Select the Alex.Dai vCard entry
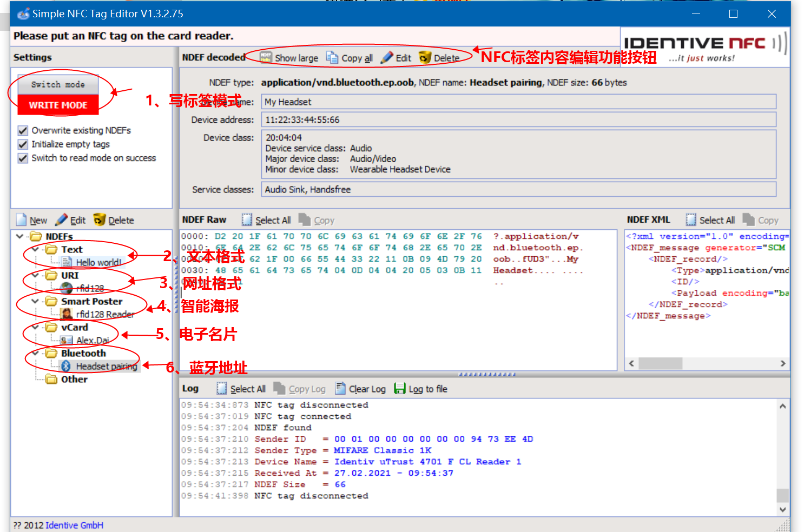Screen dimensions: 804x532 (x=93, y=340)
